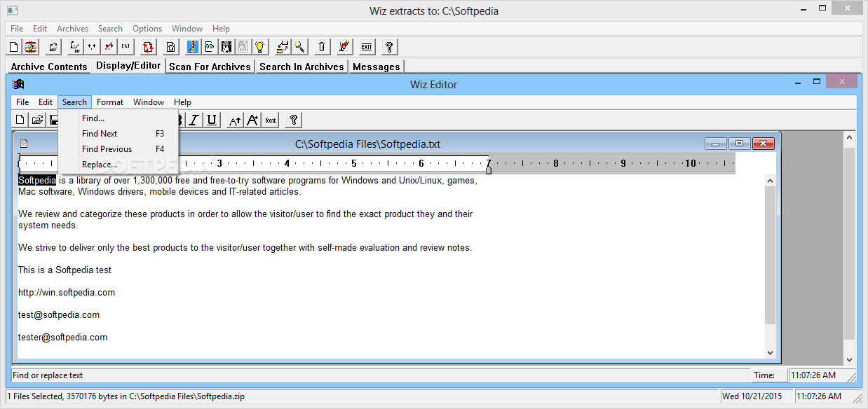Click the trash can delete icon
This screenshot has width=868, height=409.
click(322, 47)
